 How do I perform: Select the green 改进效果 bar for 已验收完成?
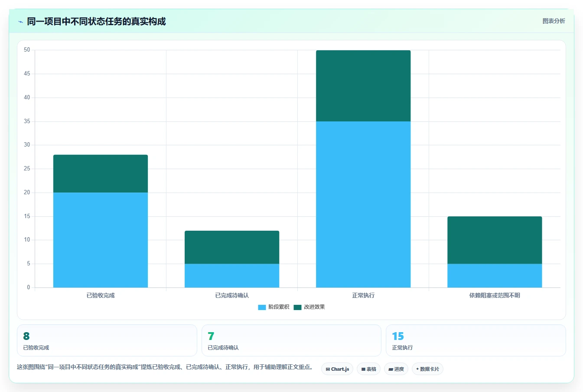[x=101, y=173]
